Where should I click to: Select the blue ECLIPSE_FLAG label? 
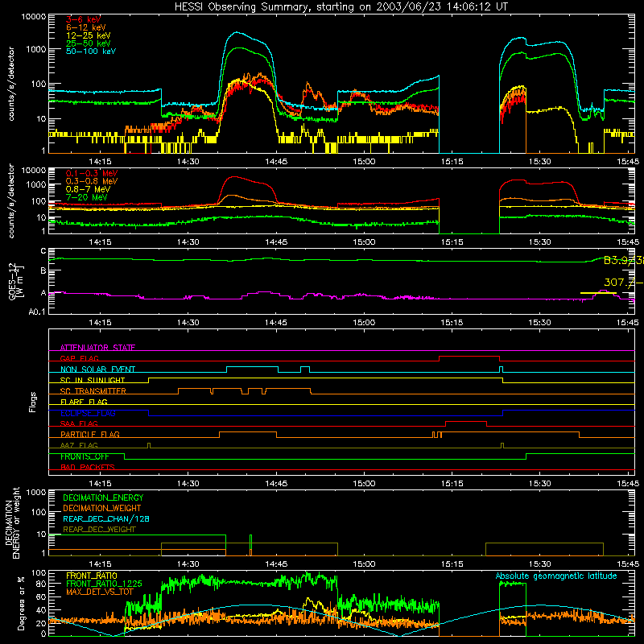coord(88,413)
